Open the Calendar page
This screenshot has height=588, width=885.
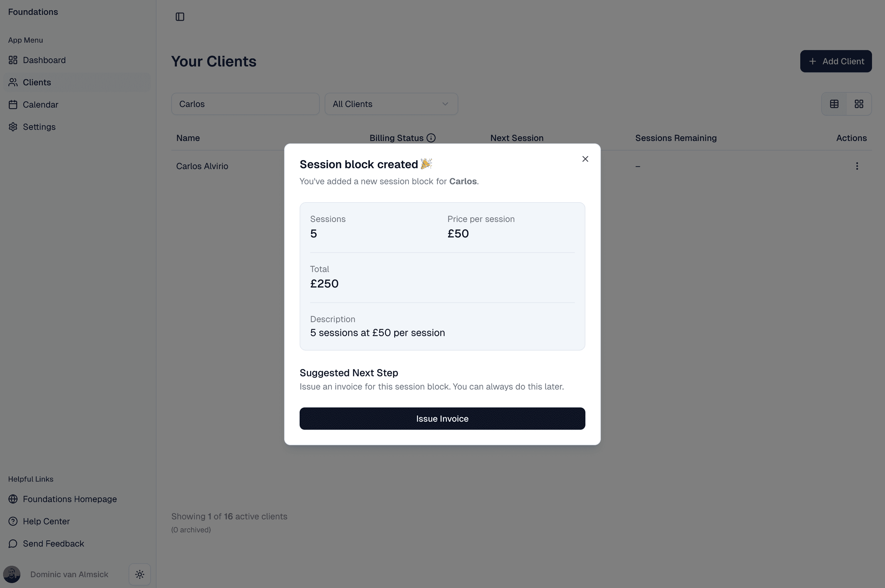[x=40, y=104]
